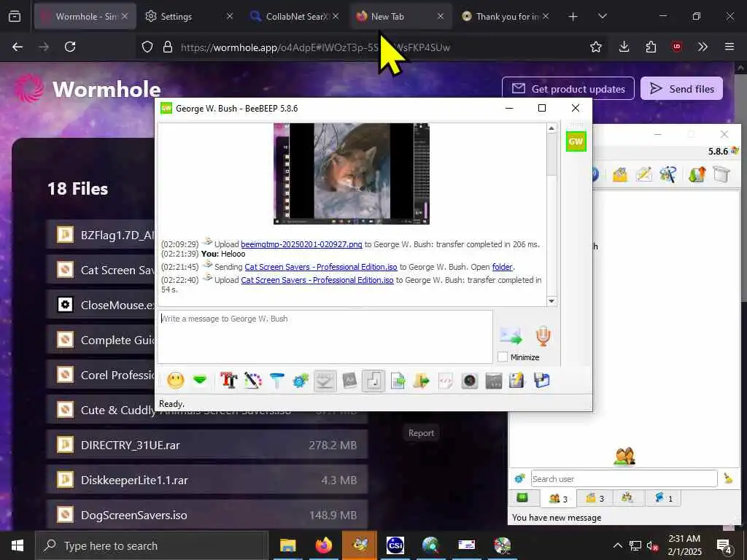Open beeimgtmp-20250201-020927.png link
The height and width of the screenshot is (560, 747).
pyautogui.click(x=301, y=244)
